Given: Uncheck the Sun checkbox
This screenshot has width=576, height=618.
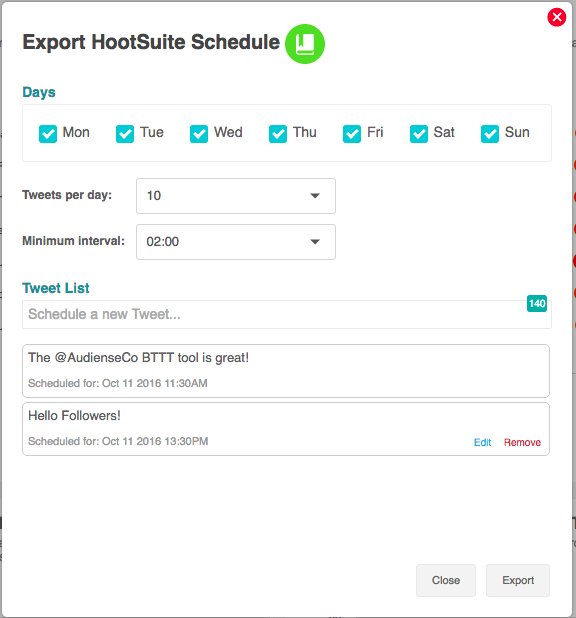Looking at the screenshot, I should tap(490, 134).
